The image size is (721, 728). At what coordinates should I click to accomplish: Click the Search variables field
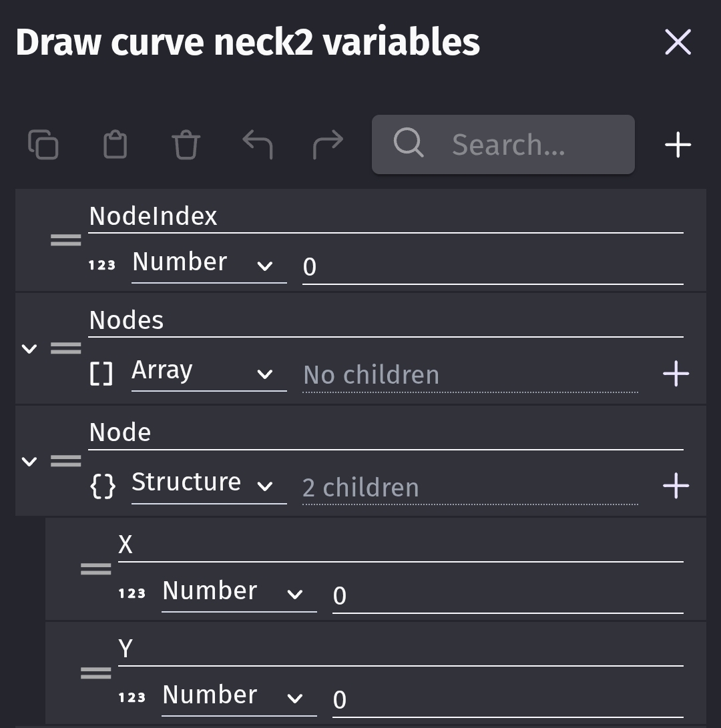[527, 145]
